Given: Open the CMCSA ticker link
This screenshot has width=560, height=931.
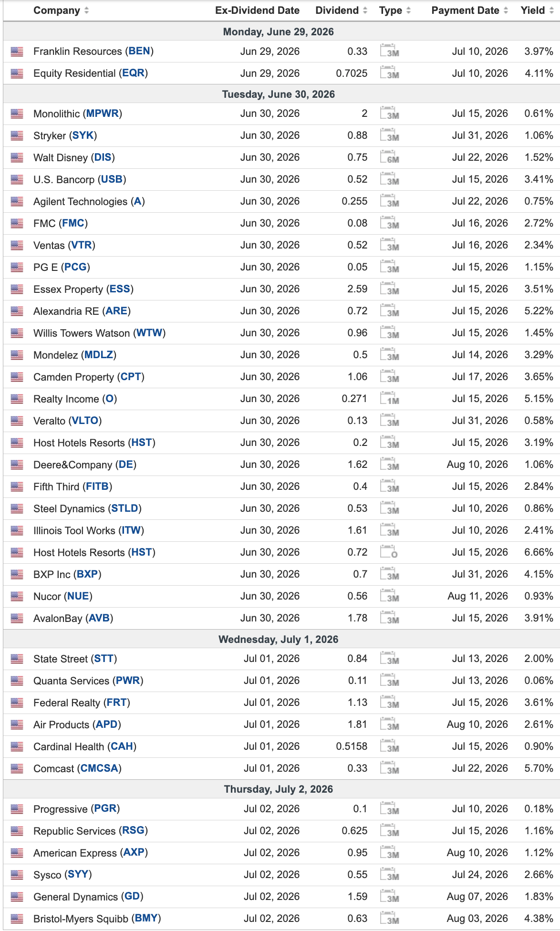Looking at the screenshot, I should tap(99, 768).
